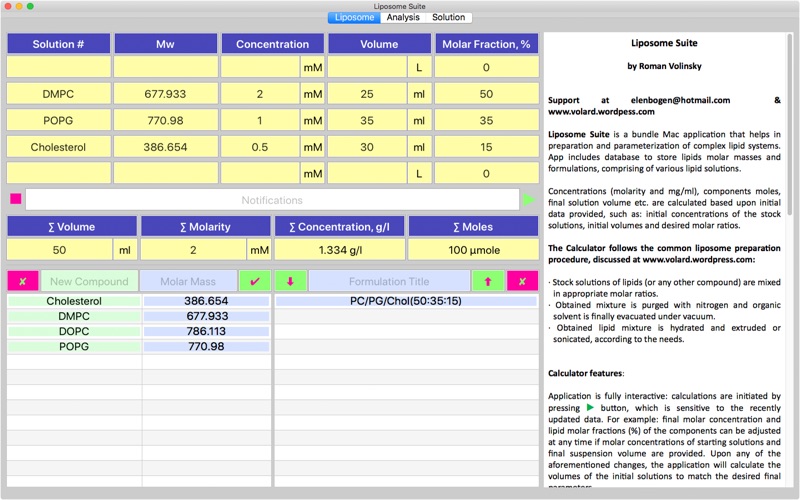Edit DMPC molar fraction 50
Image resolution: width=800 pixels, height=500 pixels.
pyautogui.click(x=486, y=94)
